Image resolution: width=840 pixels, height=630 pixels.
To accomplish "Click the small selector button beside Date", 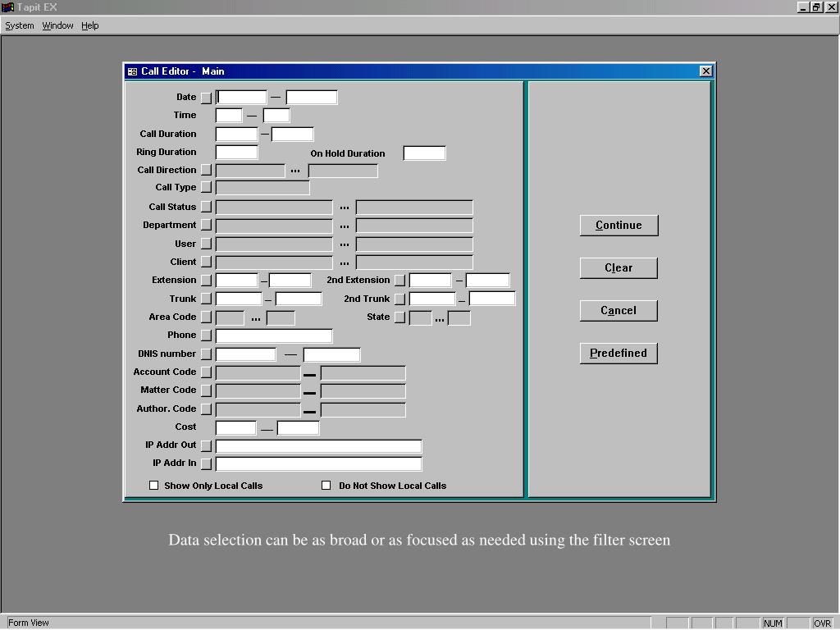I will 206,98.
